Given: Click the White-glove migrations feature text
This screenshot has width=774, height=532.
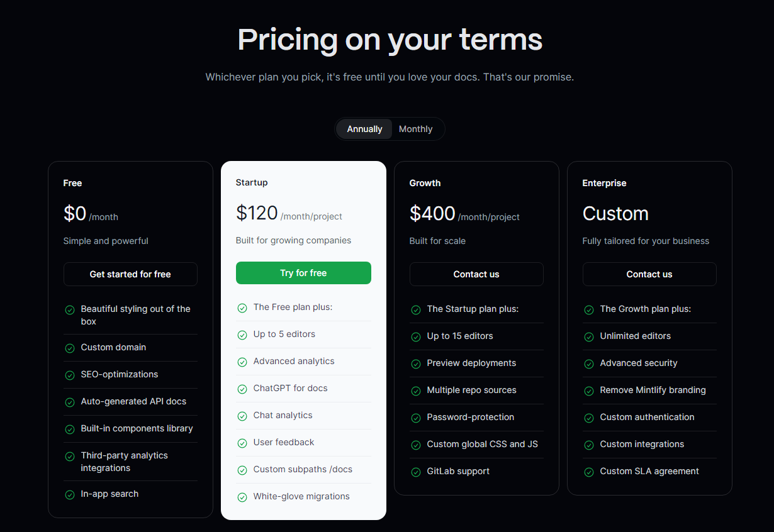Looking at the screenshot, I should 301,496.
